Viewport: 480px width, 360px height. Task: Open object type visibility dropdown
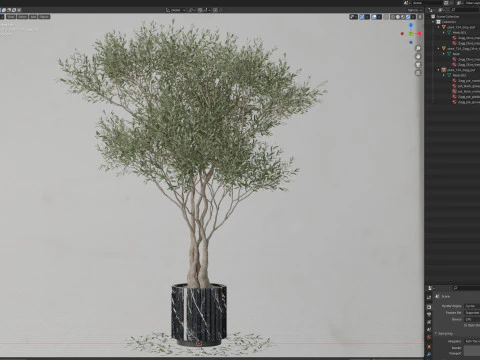tap(354, 17)
